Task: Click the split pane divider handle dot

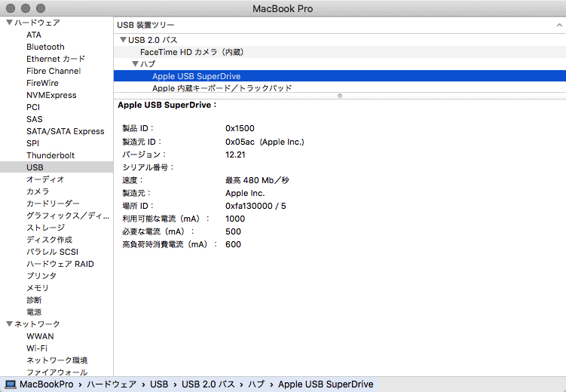Action: pyautogui.click(x=340, y=96)
